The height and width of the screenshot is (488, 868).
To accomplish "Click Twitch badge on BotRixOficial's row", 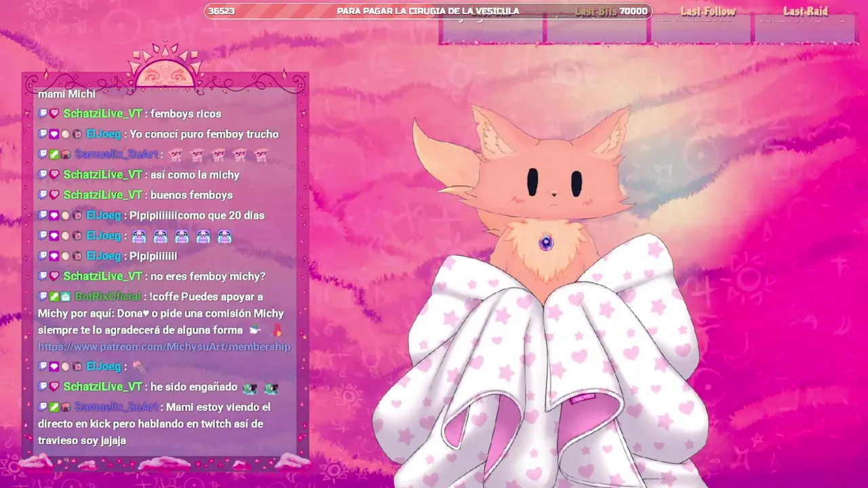I will (x=43, y=297).
